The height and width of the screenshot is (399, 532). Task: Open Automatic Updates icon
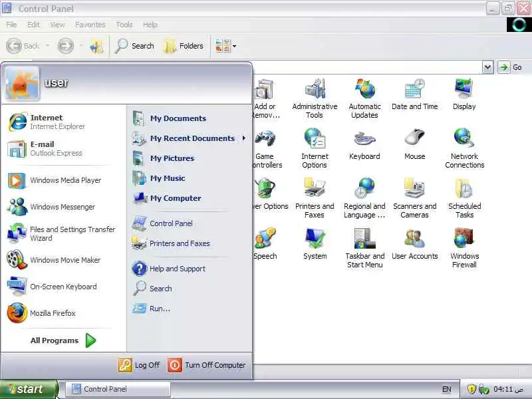364,98
